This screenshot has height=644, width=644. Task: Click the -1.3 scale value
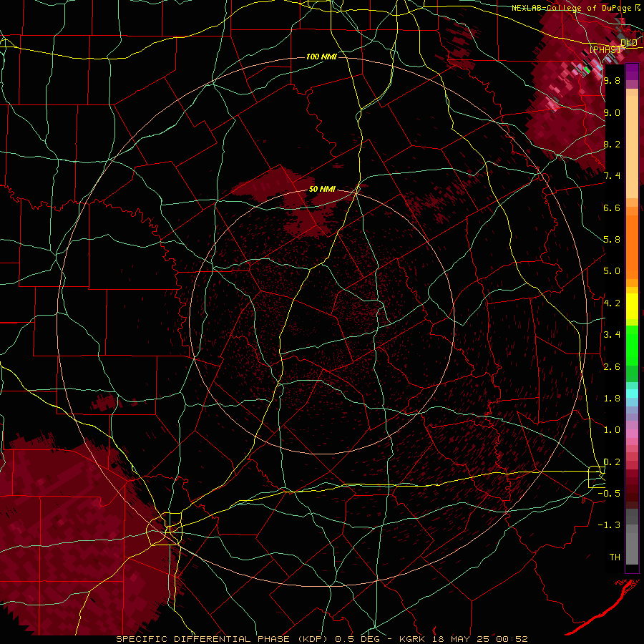(x=610, y=525)
